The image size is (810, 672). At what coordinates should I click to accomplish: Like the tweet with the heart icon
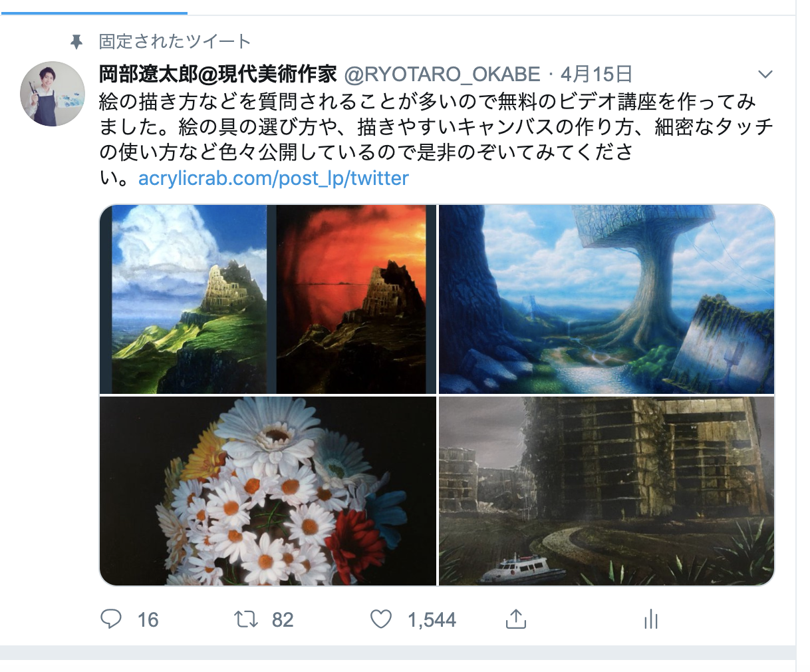tap(381, 619)
